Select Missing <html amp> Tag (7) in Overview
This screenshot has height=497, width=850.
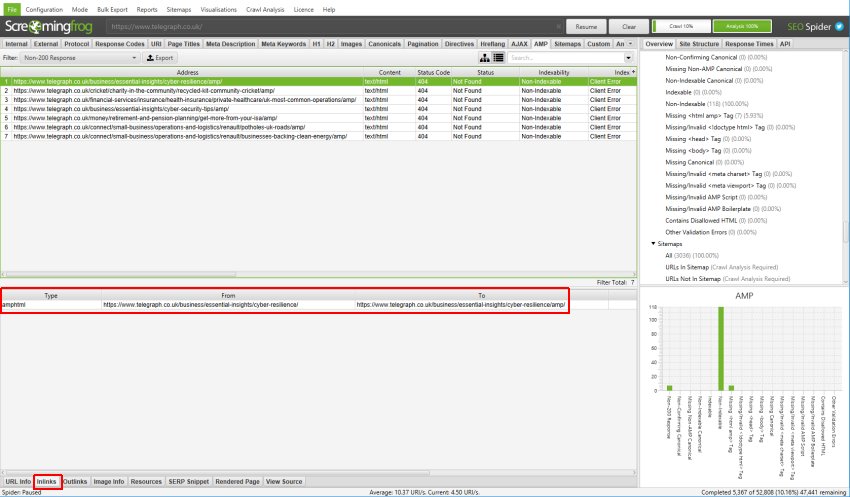point(714,115)
